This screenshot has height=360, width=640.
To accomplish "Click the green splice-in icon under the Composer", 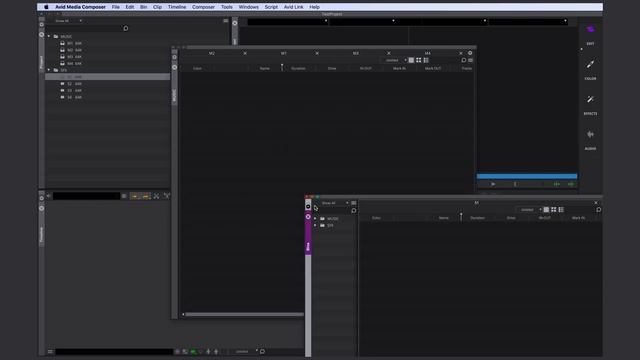I will tap(557, 184).
